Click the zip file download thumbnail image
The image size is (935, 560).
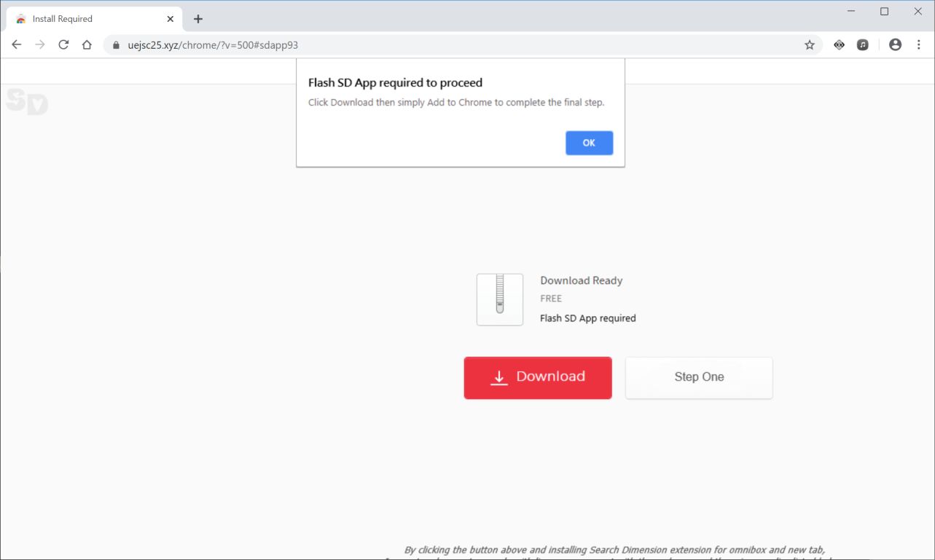[499, 299]
